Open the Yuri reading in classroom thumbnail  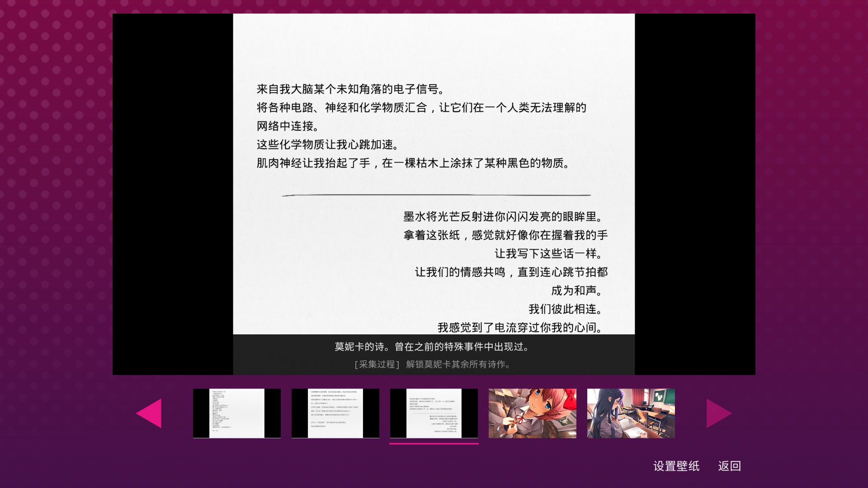(631, 413)
